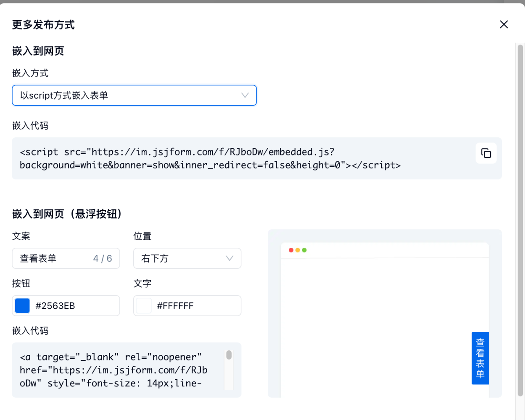The width and height of the screenshot is (525, 420).
Task: Click the green dot in preview window
Action: click(x=304, y=250)
